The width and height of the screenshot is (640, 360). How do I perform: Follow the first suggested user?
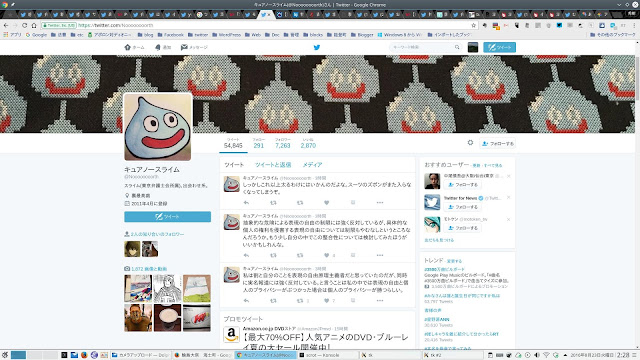tap(462, 185)
